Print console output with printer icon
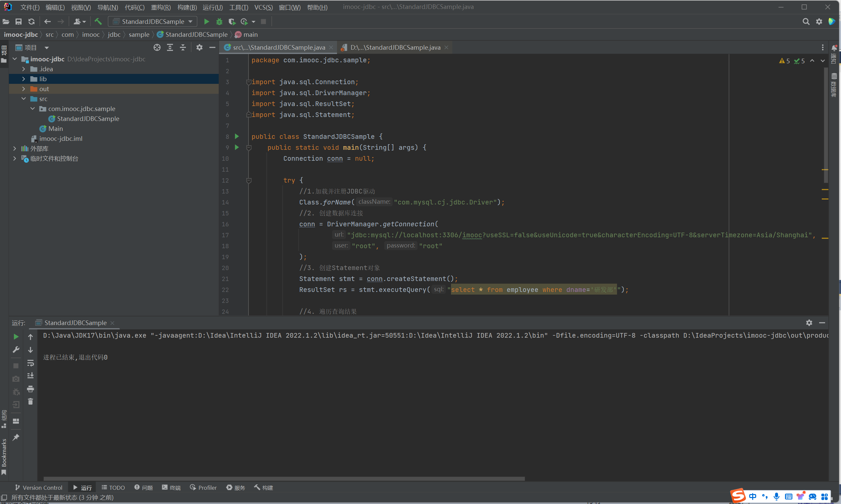841x504 pixels. pyautogui.click(x=30, y=389)
